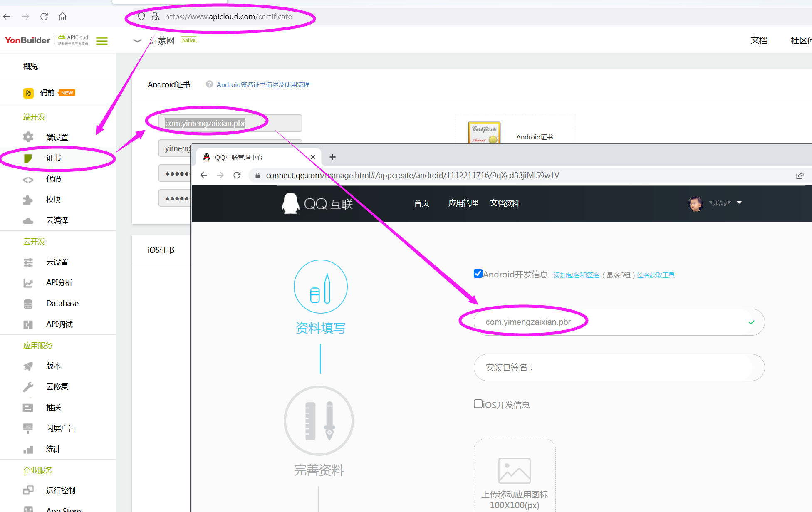Click the iOS证书 section heading
Viewport: 812px width, 512px height.
pos(161,250)
